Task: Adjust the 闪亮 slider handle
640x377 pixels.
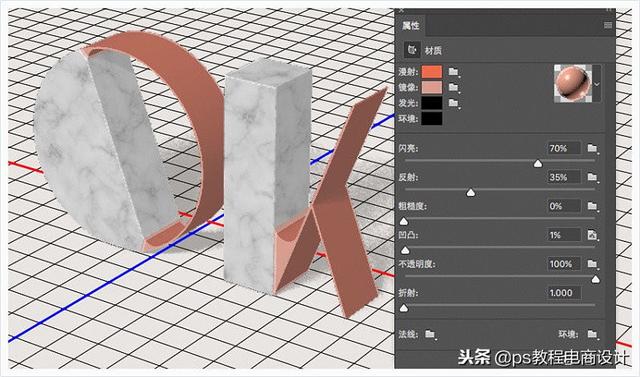Action: [x=538, y=164]
